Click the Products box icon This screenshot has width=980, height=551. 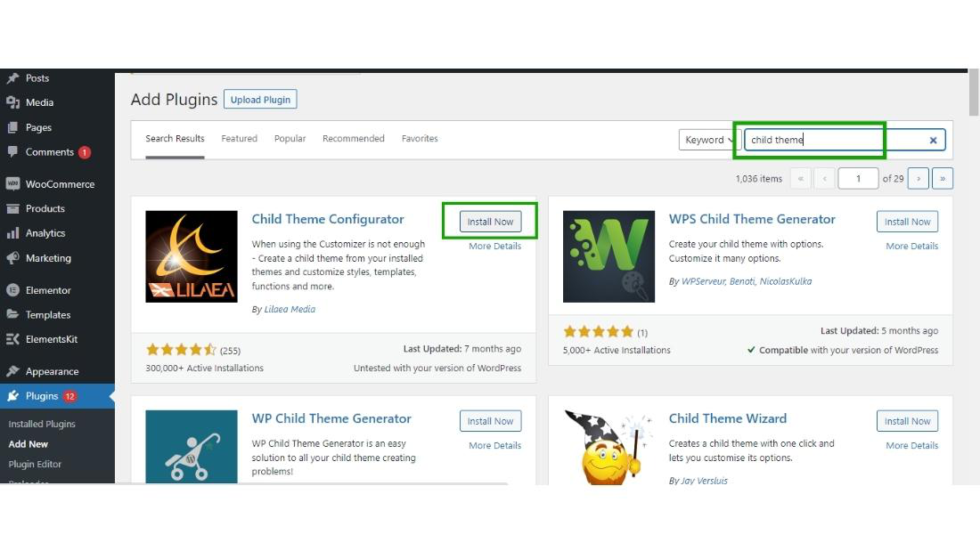point(12,208)
